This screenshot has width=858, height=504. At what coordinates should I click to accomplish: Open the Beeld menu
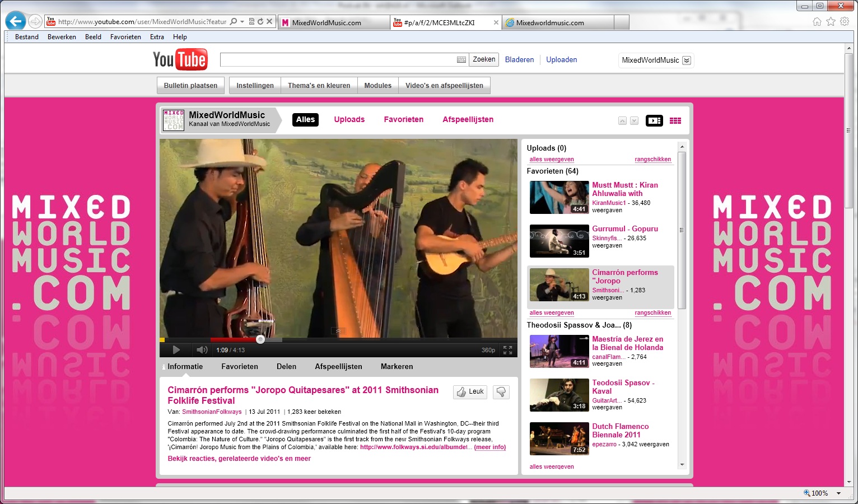click(x=93, y=37)
